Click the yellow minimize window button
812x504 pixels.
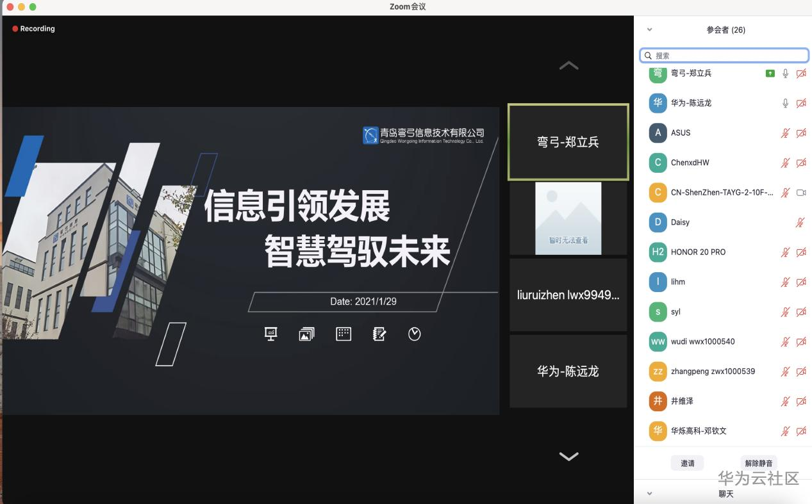point(22,6)
